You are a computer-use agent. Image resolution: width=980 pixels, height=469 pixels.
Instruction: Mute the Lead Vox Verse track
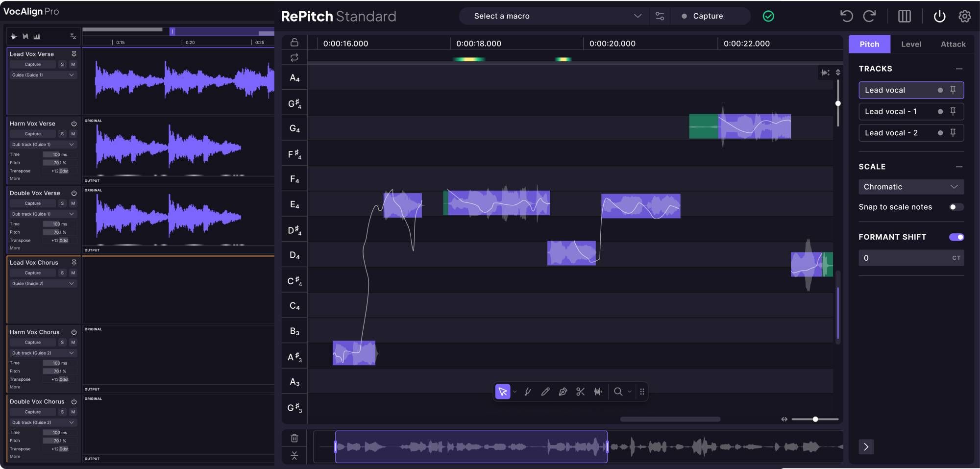point(73,64)
